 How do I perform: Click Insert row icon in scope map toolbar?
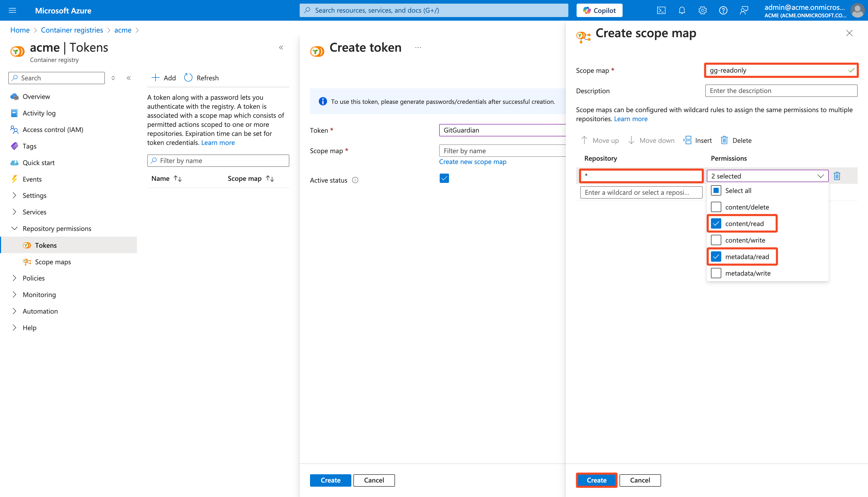coord(687,140)
